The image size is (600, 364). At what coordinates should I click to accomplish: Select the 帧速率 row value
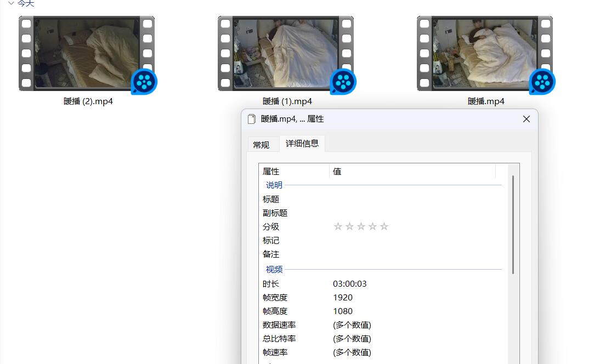[352, 352]
